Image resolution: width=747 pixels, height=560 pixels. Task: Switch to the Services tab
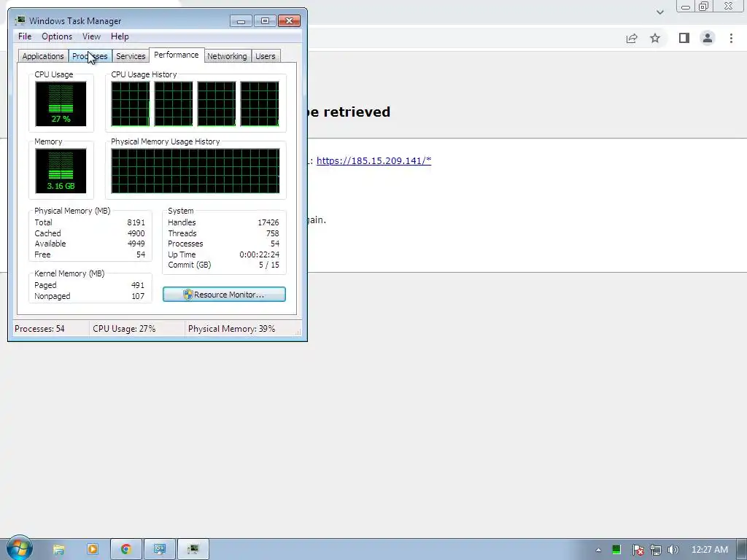(131, 56)
